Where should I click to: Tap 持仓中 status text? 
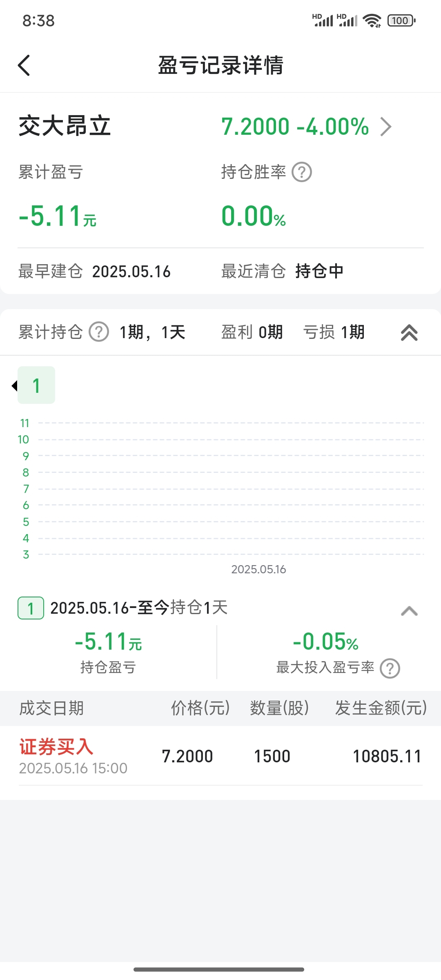[x=319, y=271]
